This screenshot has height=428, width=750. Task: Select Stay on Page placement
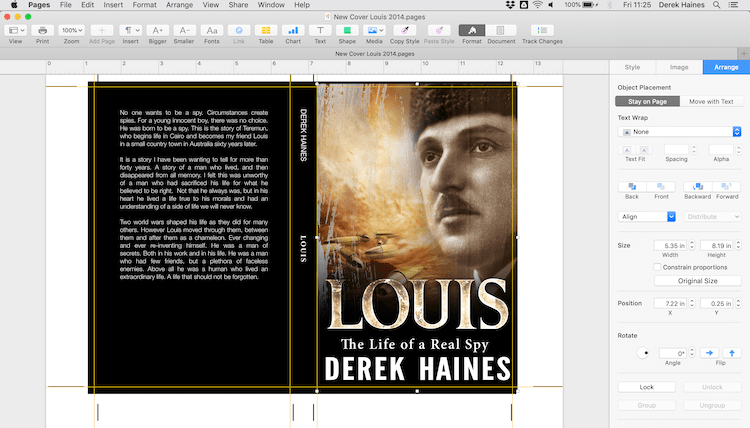(647, 101)
